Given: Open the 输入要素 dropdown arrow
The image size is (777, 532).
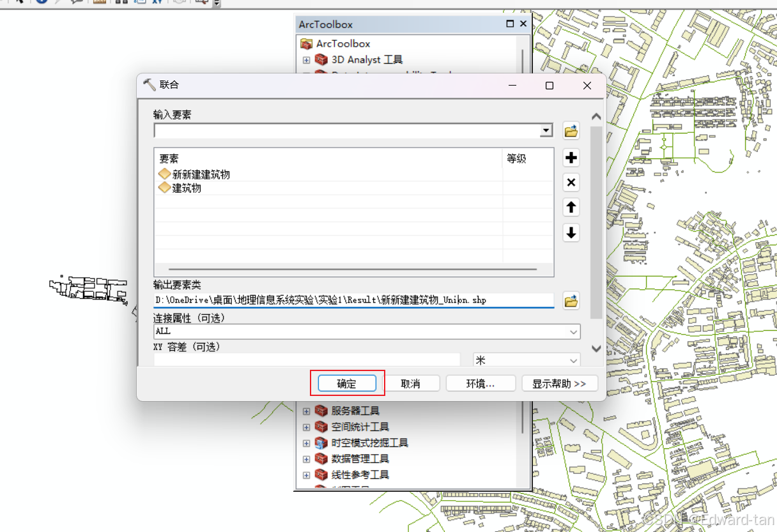Looking at the screenshot, I should 546,130.
